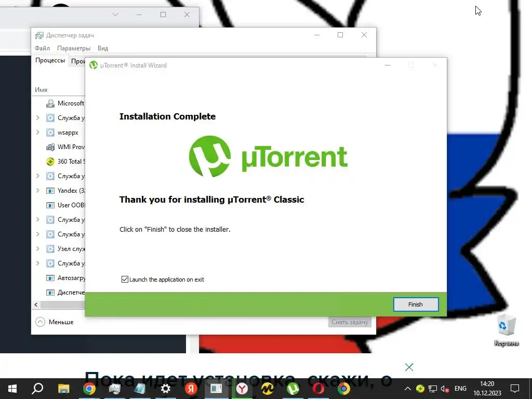This screenshot has width=532, height=399.
Task: Click the left arrow on Task Manager horizontal scrollbar
Action: (36, 304)
